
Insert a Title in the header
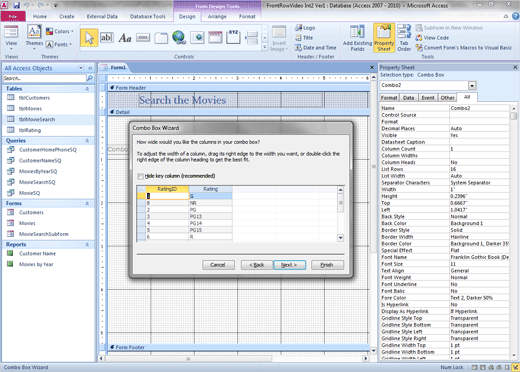click(304, 38)
